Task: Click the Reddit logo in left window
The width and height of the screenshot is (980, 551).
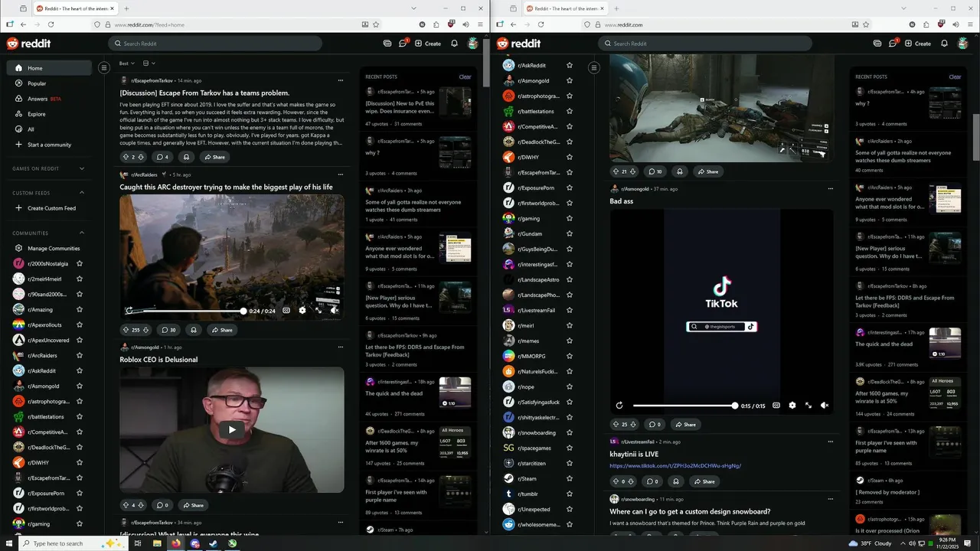Action: click(x=28, y=44)
